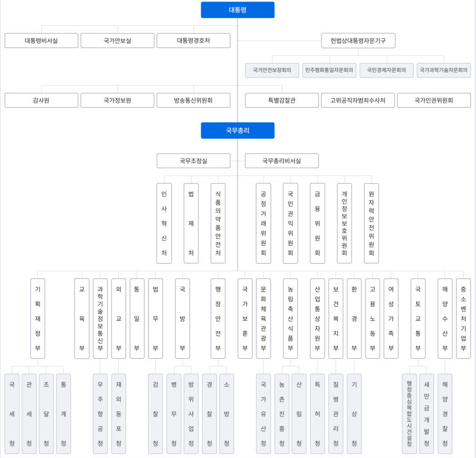Click the 검찰청 agency box

pos(156,414)
